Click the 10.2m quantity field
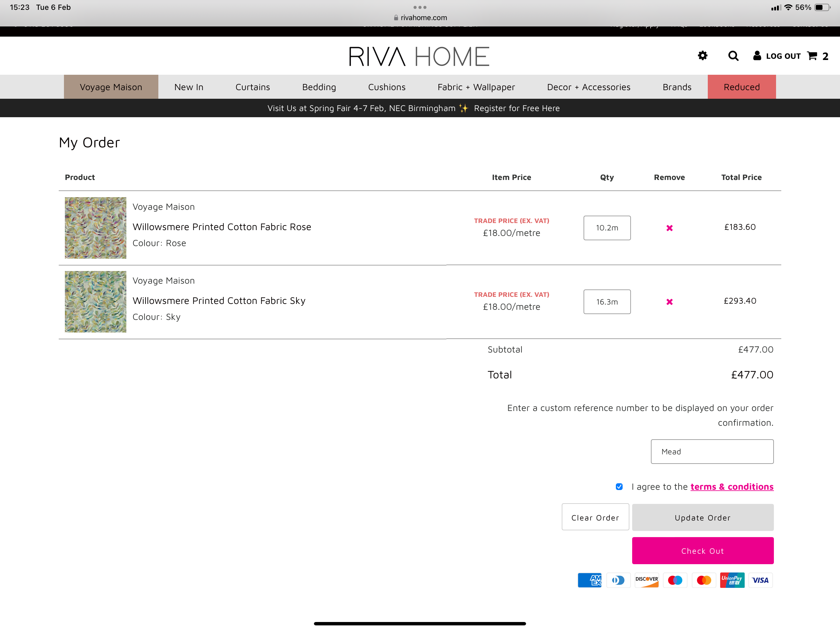 (x=606, y=228)
